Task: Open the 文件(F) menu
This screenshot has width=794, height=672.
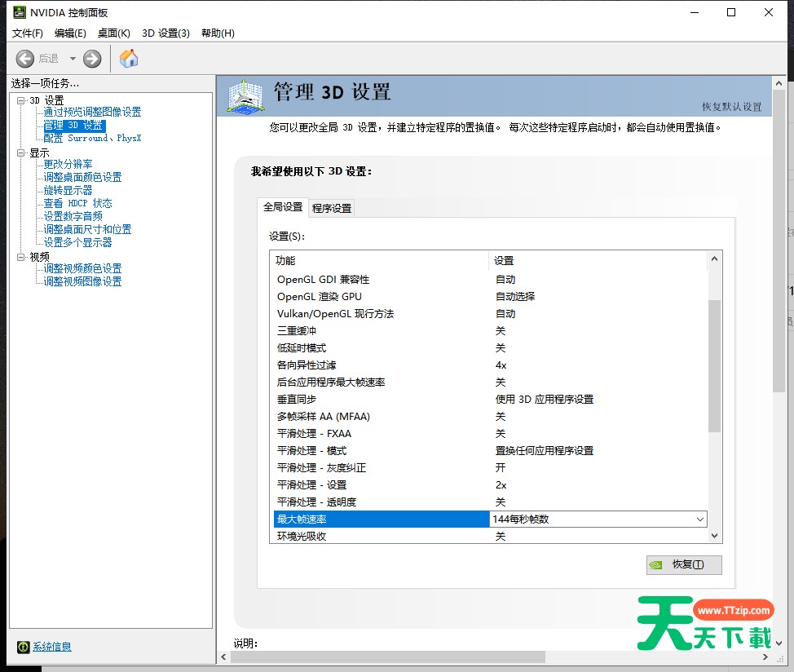Action: click(28, 33)
